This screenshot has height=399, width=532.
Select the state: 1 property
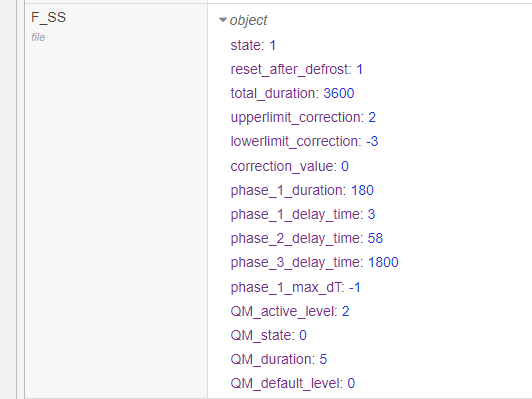pyautogui.click(x=253, y=45)
